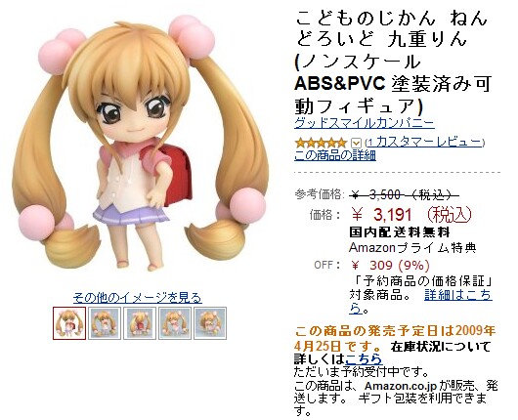Screen dimensions: 518x420
Task: Click the large main Nendoroid figure image
Action: pos(140,146)
